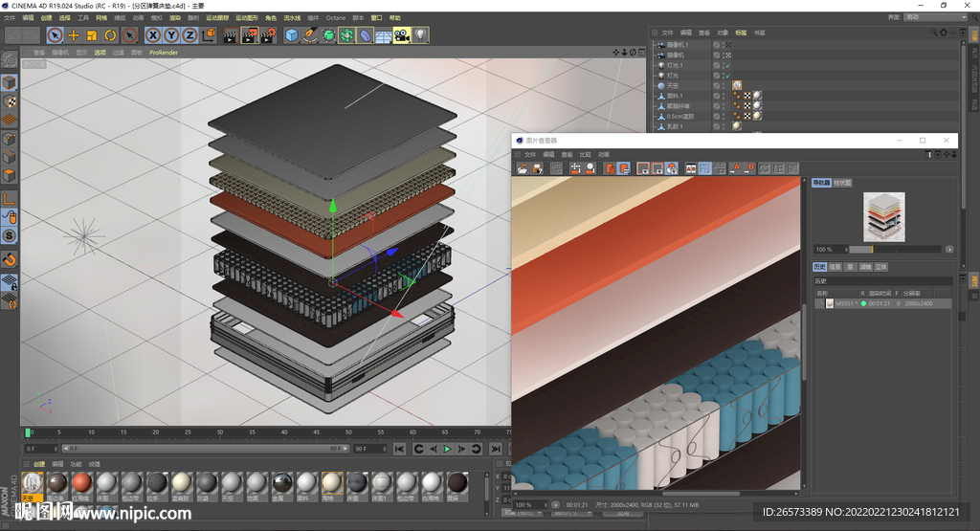Select the 天空 sky object row
This screenshot has height=531, width=980.
click(672, 85)
